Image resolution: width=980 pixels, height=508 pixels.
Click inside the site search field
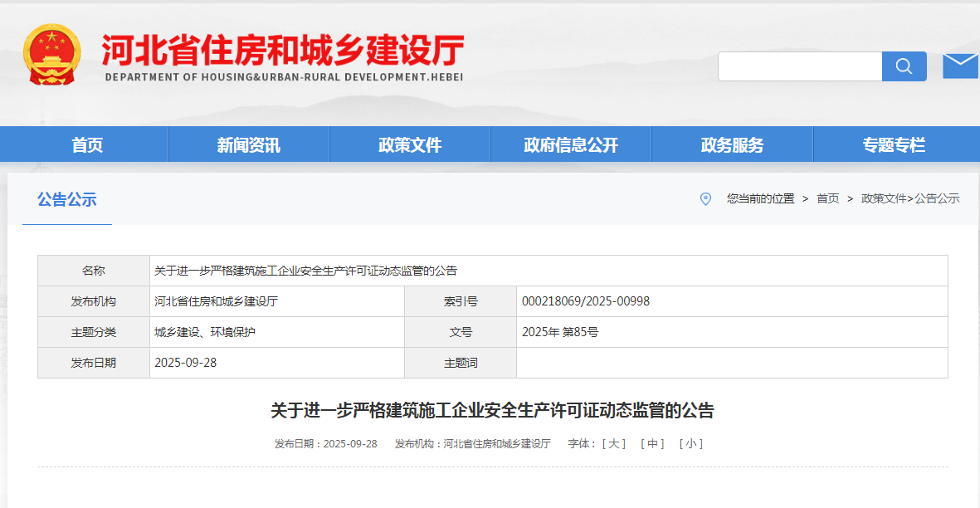tap(799, 66)
